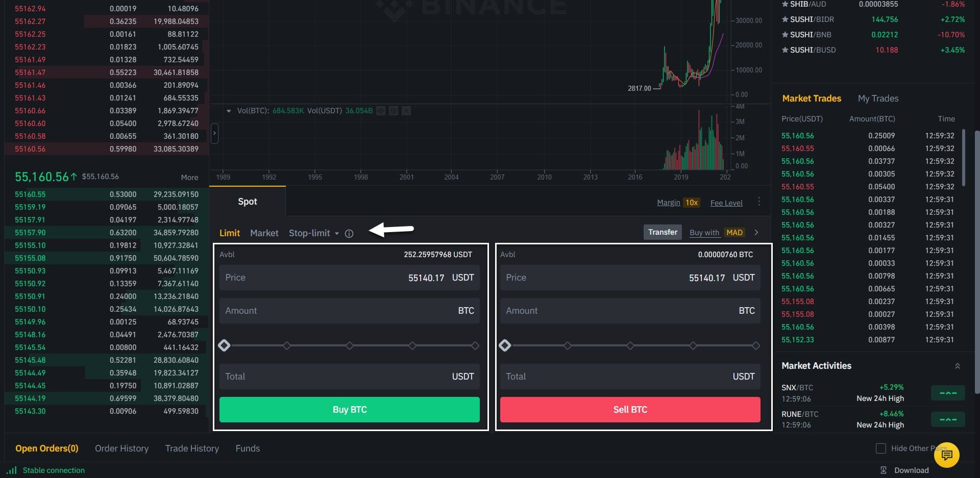Select the 55160.56 lowest ask row
980x478 pixels.
pos(106,149)
